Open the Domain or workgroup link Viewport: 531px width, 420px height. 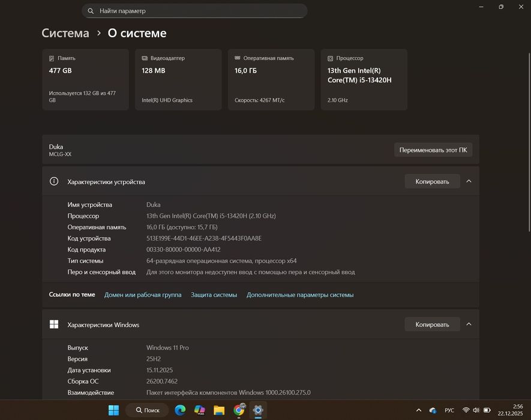tap(143, 295)
